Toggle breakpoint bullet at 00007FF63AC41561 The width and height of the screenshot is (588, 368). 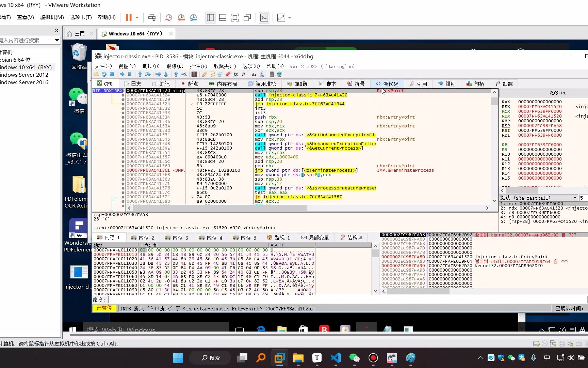coord(123,170)
